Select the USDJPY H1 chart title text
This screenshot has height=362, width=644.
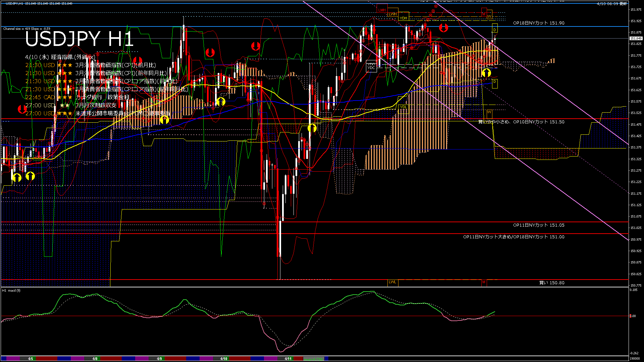coord(79,39)
